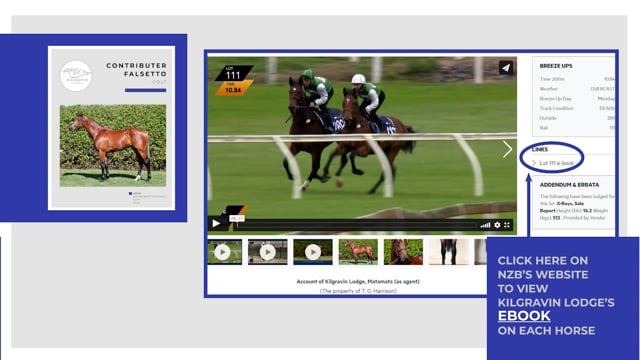Click the BREEZE UPS heading
The height and width of the screenshot is (360, 640).
coord(556,66)
